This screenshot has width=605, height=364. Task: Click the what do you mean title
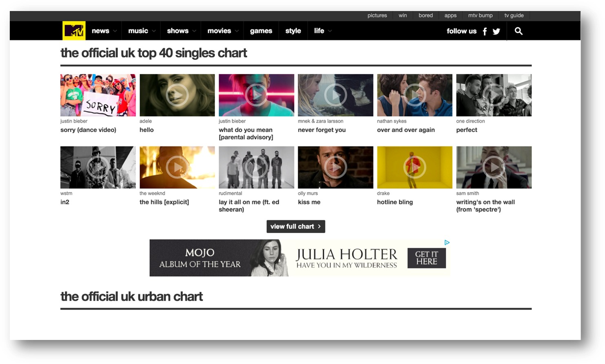[x=246, y=134]
